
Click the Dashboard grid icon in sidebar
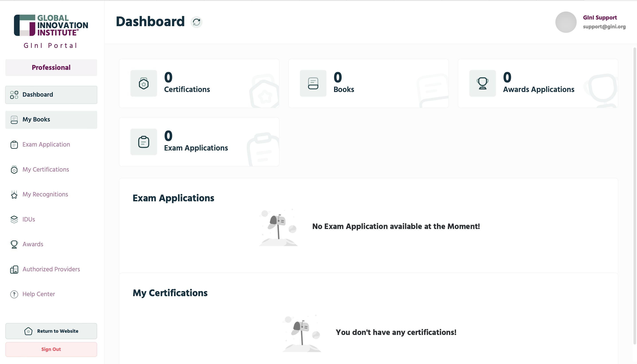(x=14, y=95)
